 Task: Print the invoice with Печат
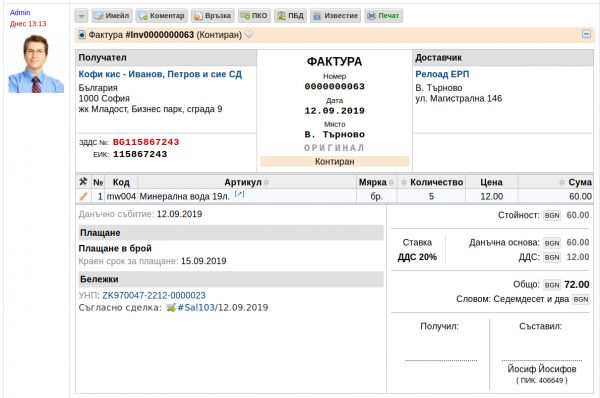[x=383, y=16]
